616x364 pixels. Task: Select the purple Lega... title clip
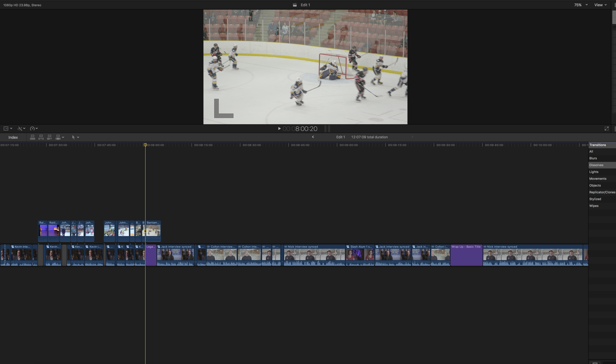tap(151, 255)
